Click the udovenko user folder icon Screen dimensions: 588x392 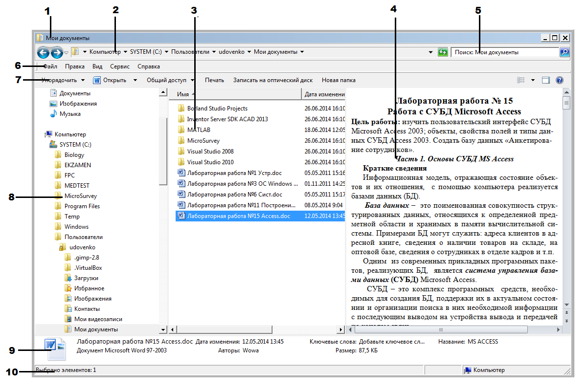tap(64, 247)
